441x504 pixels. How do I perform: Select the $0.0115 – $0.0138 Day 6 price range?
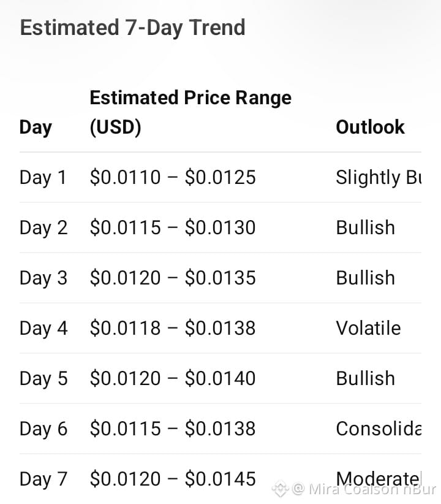(x=173, y=429)
